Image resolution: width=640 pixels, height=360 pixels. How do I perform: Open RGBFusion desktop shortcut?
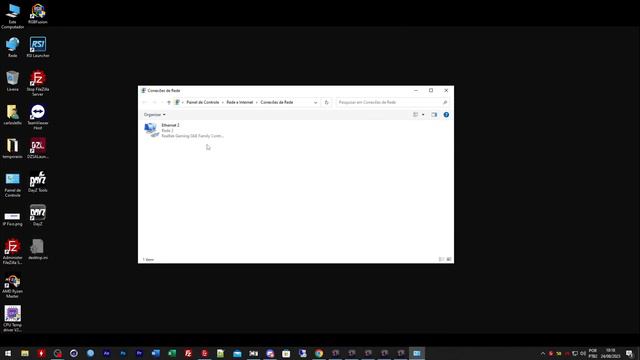point(38,14)
